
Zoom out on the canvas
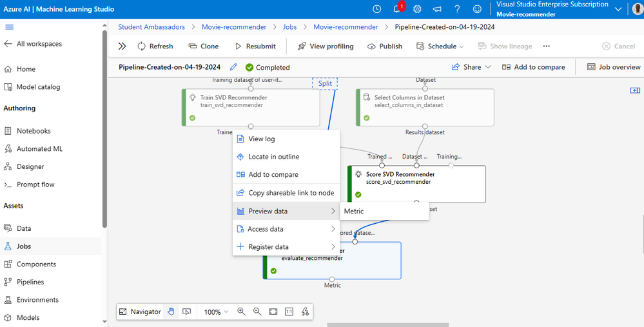tap(257, 312)
